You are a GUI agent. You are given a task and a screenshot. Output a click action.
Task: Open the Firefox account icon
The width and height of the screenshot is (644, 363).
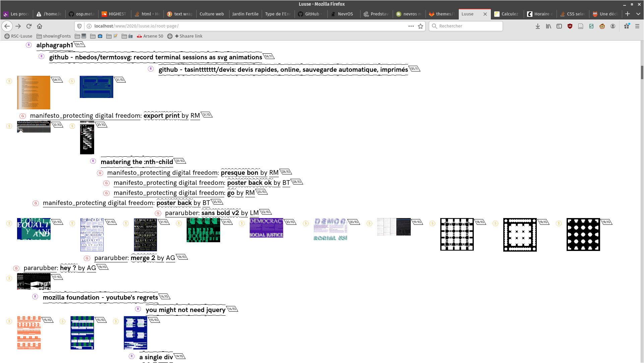(x=613, y=26)
